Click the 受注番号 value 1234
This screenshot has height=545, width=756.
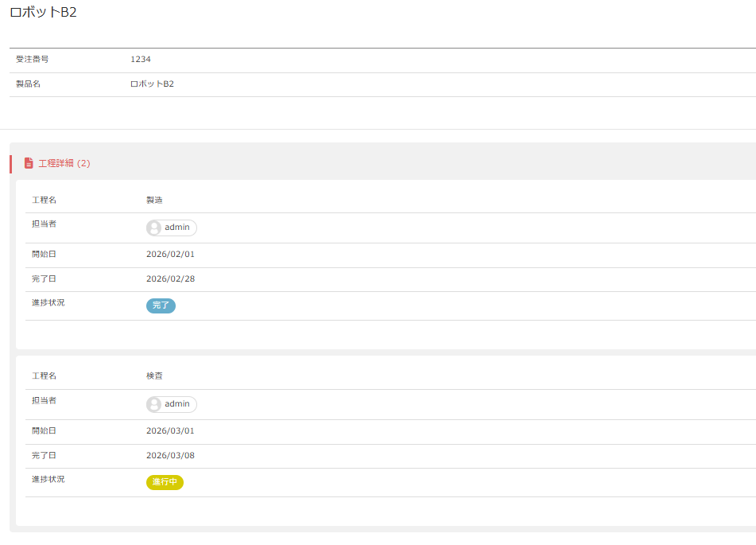click(141, 60)
